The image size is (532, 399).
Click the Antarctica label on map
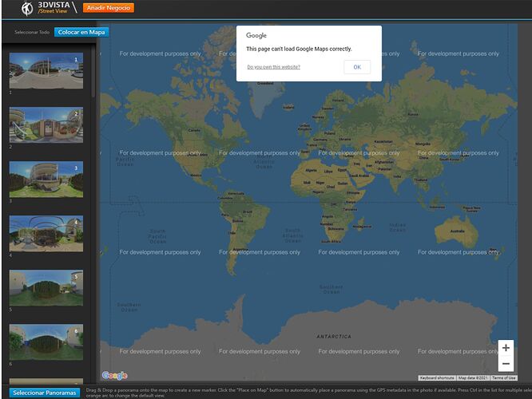pos(334,336)
